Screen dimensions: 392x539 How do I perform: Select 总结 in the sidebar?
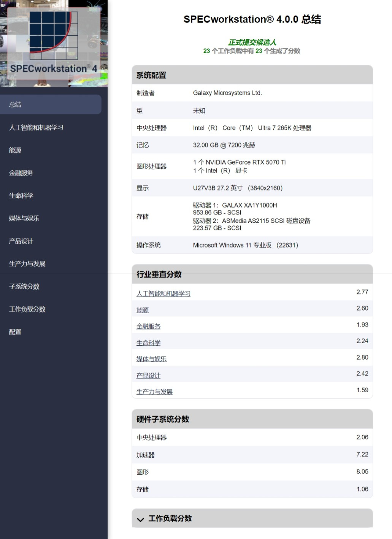tap(51, 105)
